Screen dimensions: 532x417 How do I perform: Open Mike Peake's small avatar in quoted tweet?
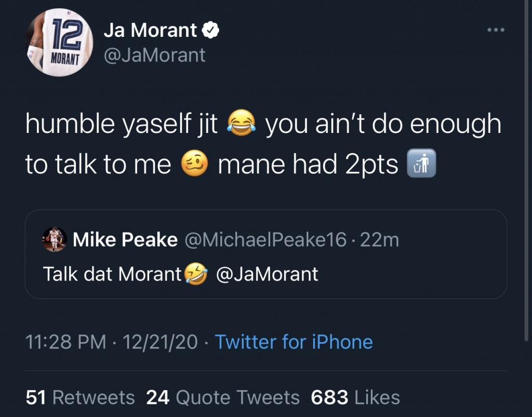55,239
